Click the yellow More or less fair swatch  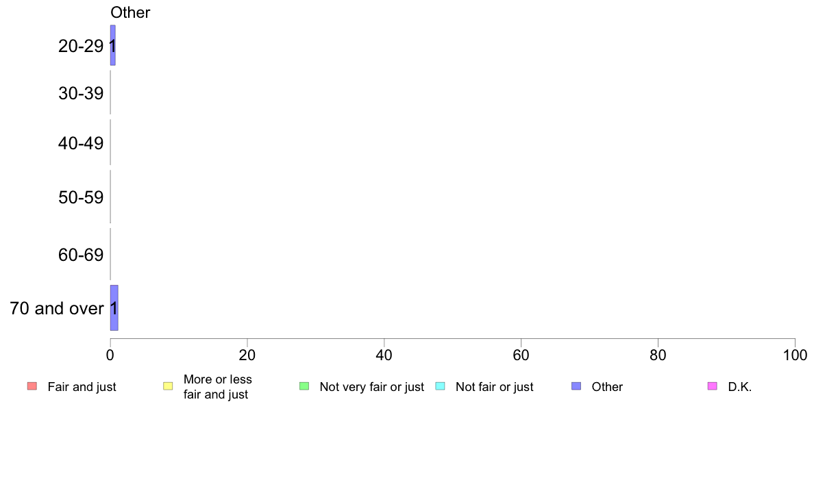click(x=168, y=386)
